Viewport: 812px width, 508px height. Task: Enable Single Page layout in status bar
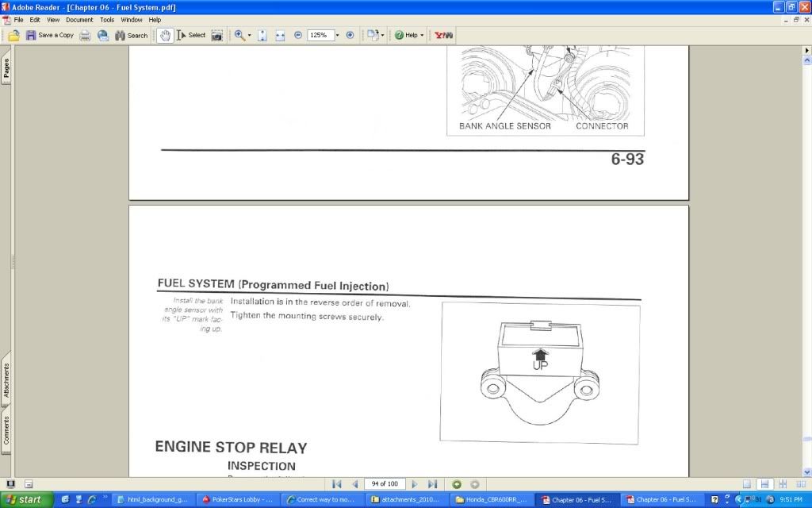point(746,483)
